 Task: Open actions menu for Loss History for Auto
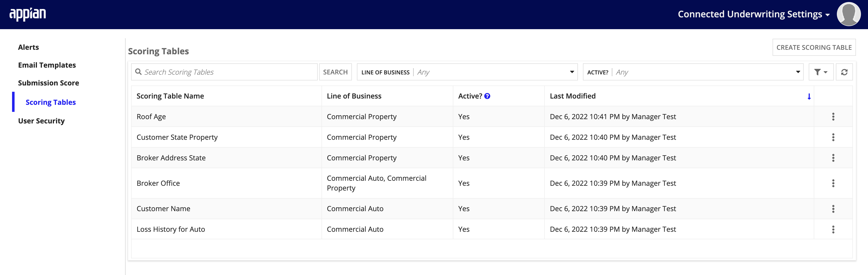833,230
